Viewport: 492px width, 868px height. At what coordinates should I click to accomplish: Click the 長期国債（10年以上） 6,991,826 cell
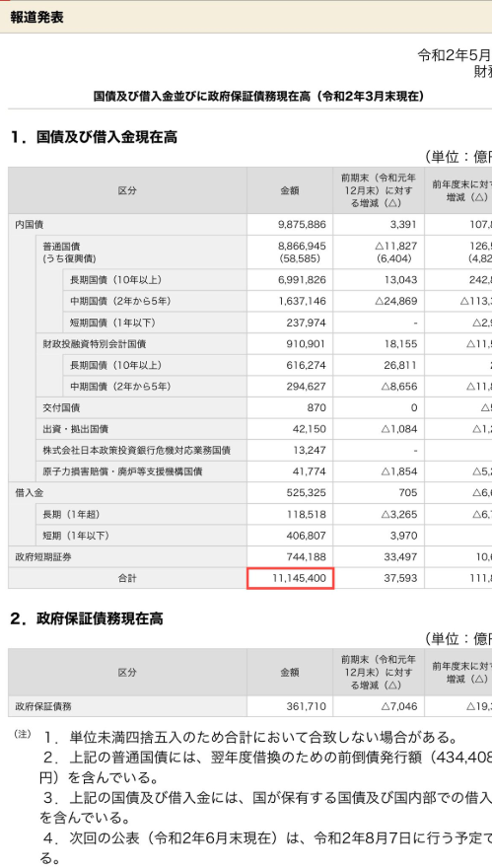(x=290, y=279)
